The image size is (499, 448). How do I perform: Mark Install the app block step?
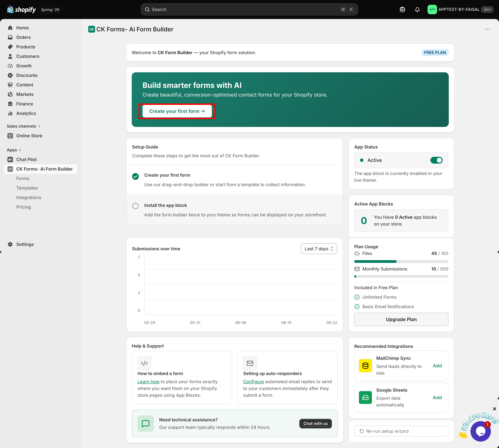135,206
